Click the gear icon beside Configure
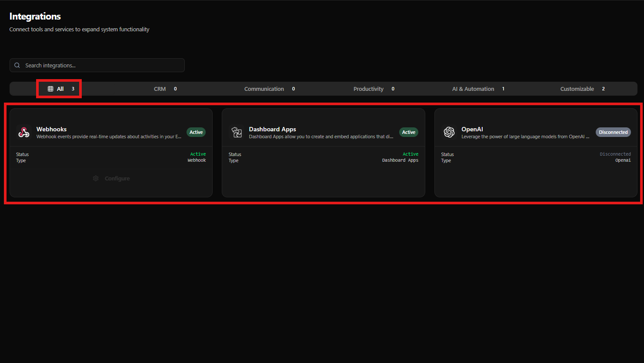The height and width of the screenshot is (363, 644). 96,179
